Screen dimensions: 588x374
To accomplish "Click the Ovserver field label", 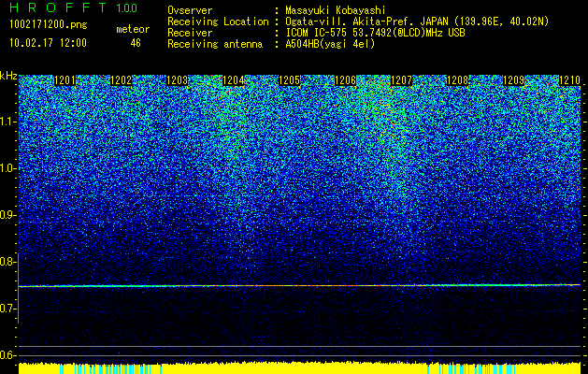I will 190,11.
